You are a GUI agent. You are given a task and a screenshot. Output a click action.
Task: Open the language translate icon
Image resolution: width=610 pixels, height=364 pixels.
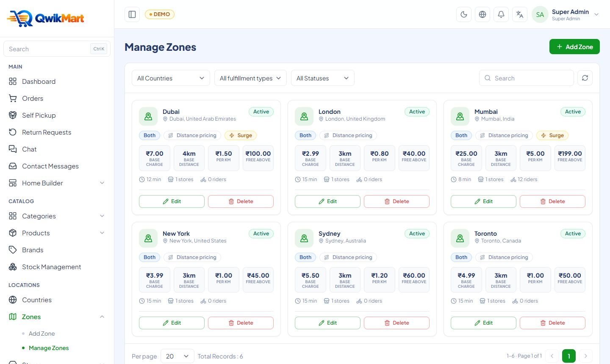click(x=520, y=14)
